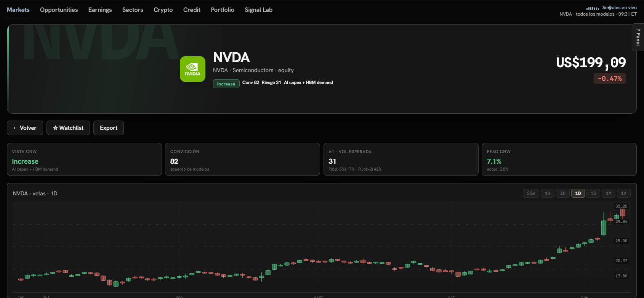Viewport: 644px width, 298px height.
Task: Switch the chart to 1A interval
Action: coord(624,193)
